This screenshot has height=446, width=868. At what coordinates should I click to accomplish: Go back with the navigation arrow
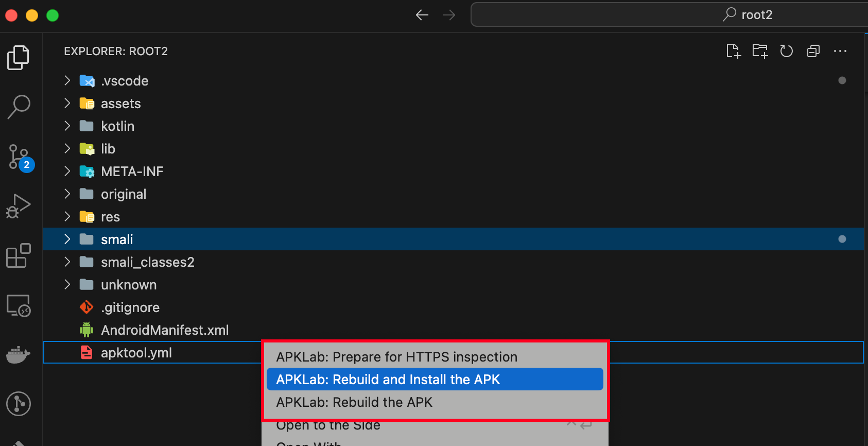422,15
